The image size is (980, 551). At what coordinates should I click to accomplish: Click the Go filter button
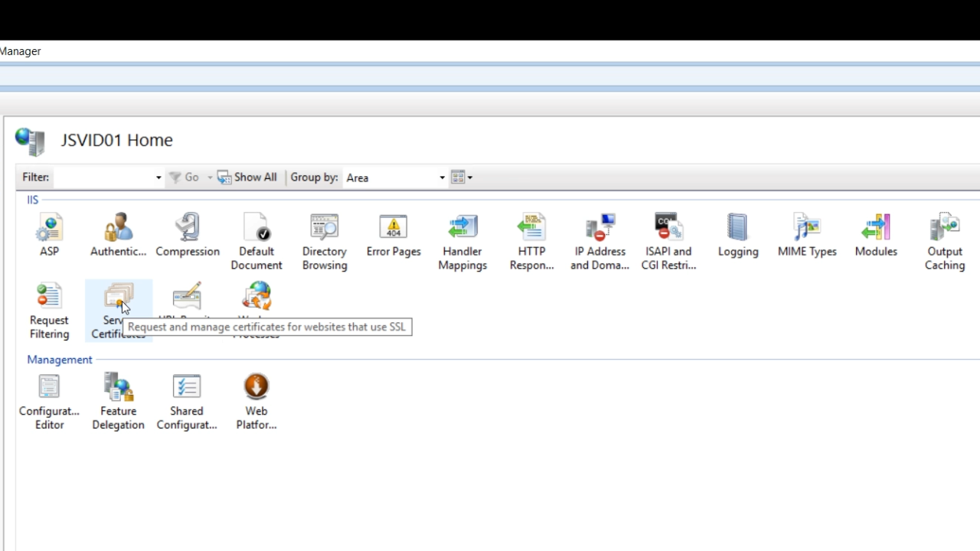tap(185, 178)
